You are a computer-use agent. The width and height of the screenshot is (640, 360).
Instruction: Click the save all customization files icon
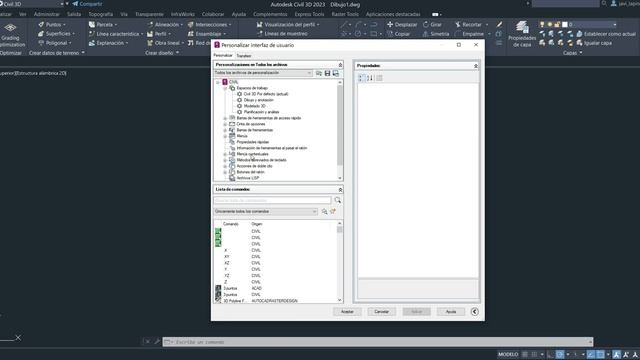336,73
